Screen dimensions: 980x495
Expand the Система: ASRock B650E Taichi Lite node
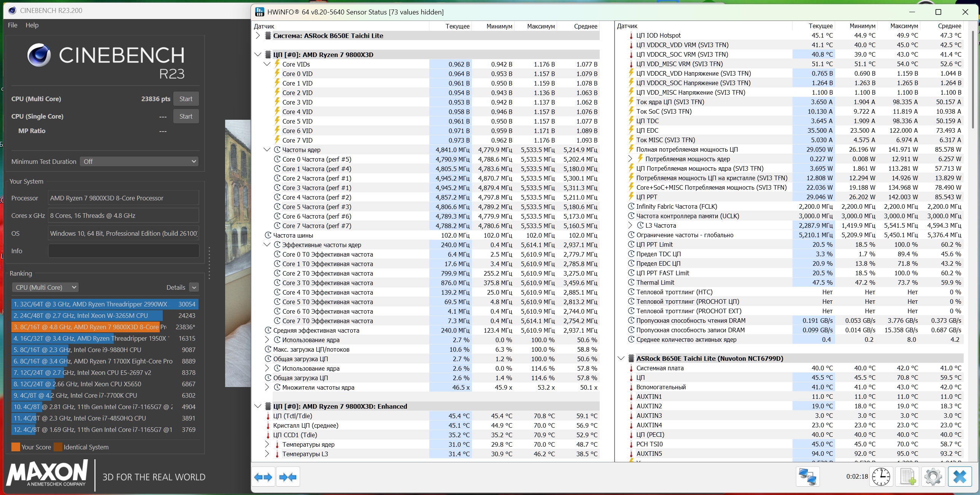point(258,35)
